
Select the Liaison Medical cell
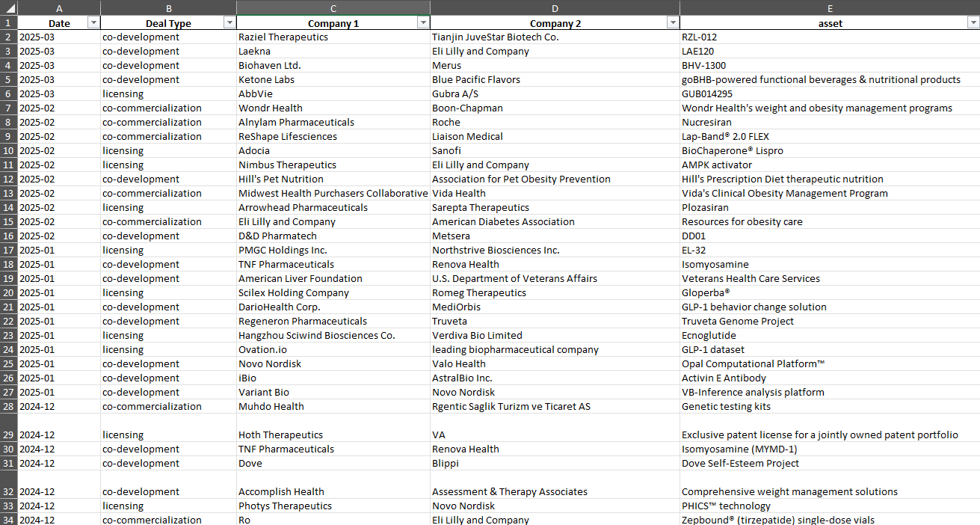click(555, 137)
